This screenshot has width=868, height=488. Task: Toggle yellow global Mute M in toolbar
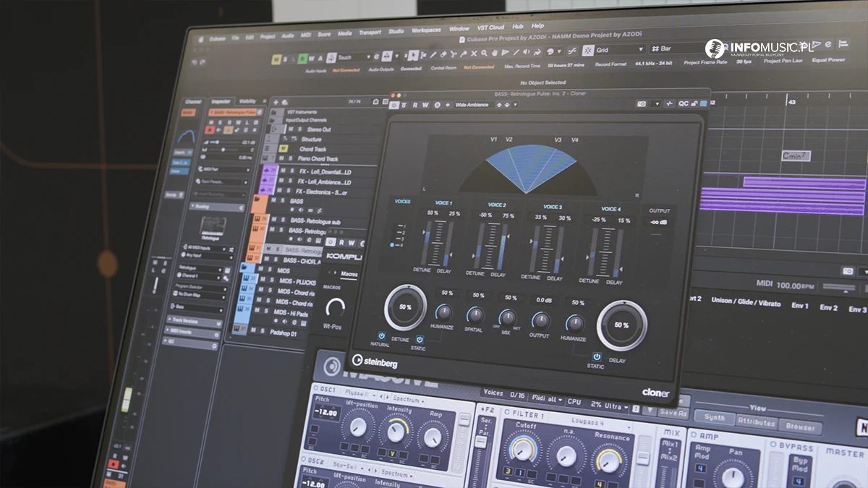(276, 60)
